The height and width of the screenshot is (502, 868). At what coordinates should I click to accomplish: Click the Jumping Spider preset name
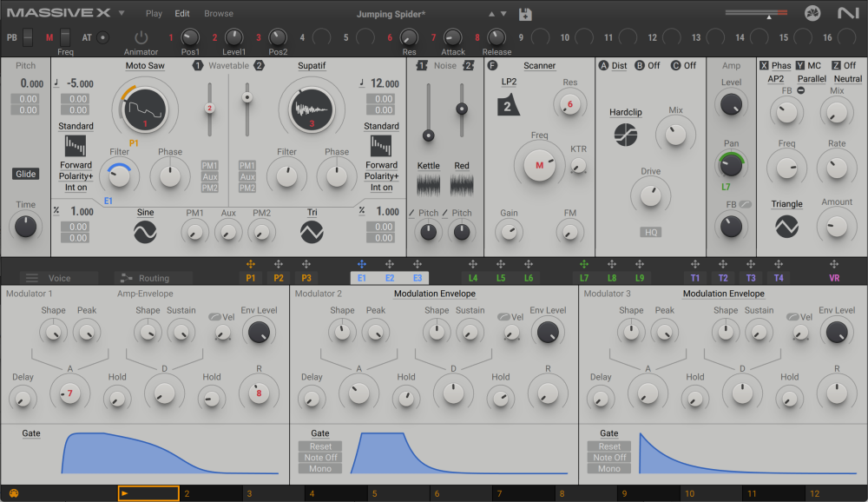tap(391, 14)
